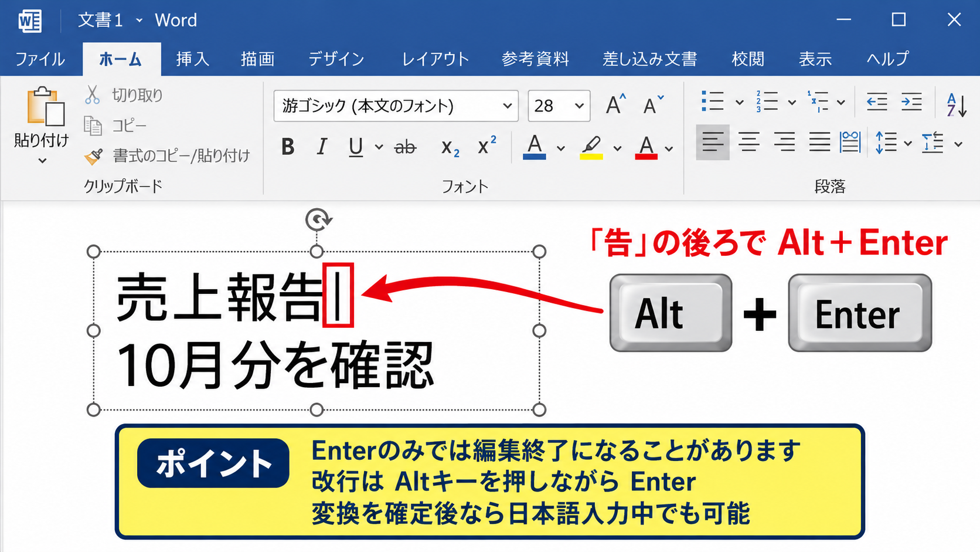Expand text effects dropdown arrow
The width and height of the screenshot is (980, 552).
pos(561,148)
